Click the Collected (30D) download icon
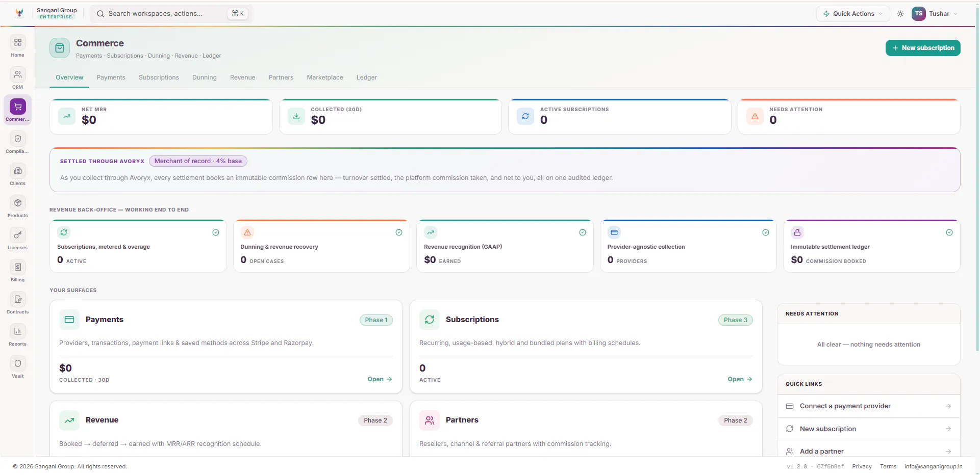The image size is (980, 475). click(296, 116)
